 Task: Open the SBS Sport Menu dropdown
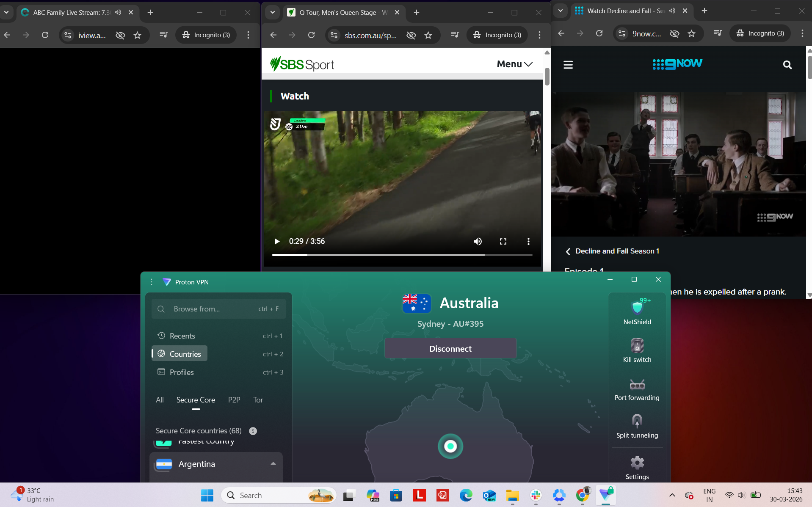click(514, 64)
